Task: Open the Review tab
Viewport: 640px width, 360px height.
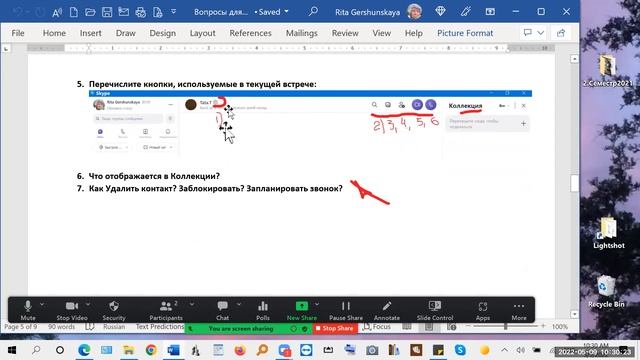Action: pos(345,33)
